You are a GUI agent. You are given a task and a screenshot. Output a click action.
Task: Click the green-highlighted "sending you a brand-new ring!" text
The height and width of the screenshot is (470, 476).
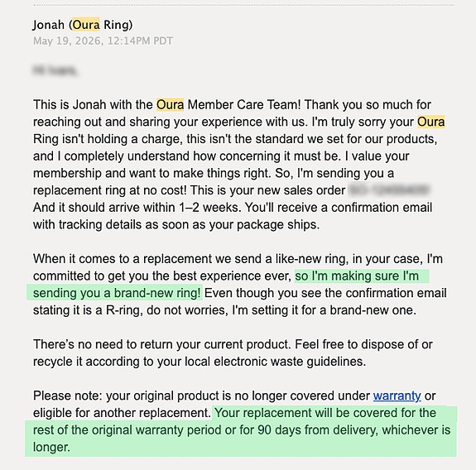(117, 293)
